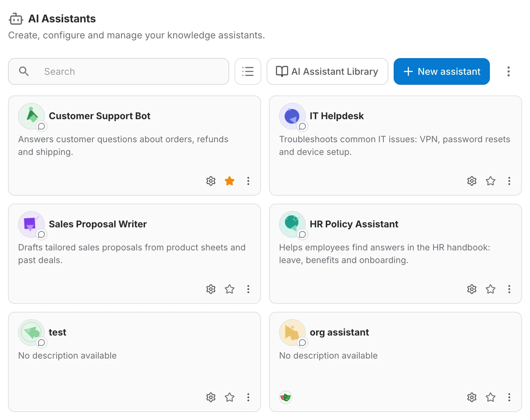Screen dimensions: 530x420
Task: Favorite the org assistant
Action: (491, 397)
